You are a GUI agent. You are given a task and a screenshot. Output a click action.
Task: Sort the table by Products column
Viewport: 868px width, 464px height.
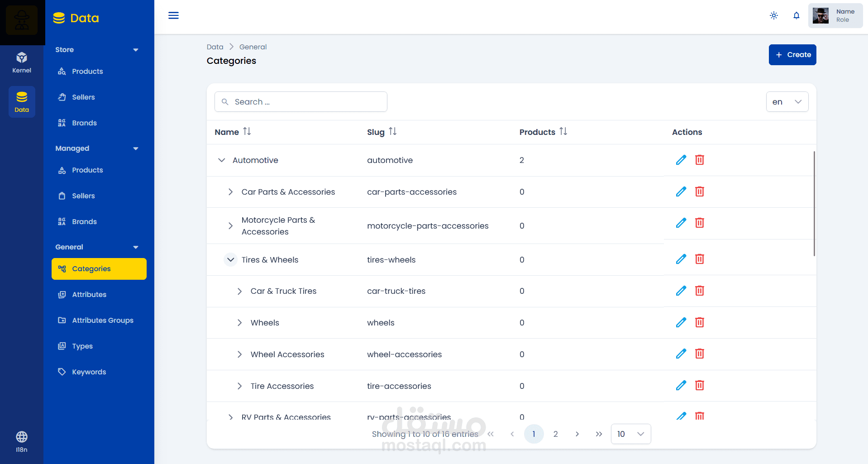[x=563, y=132]
